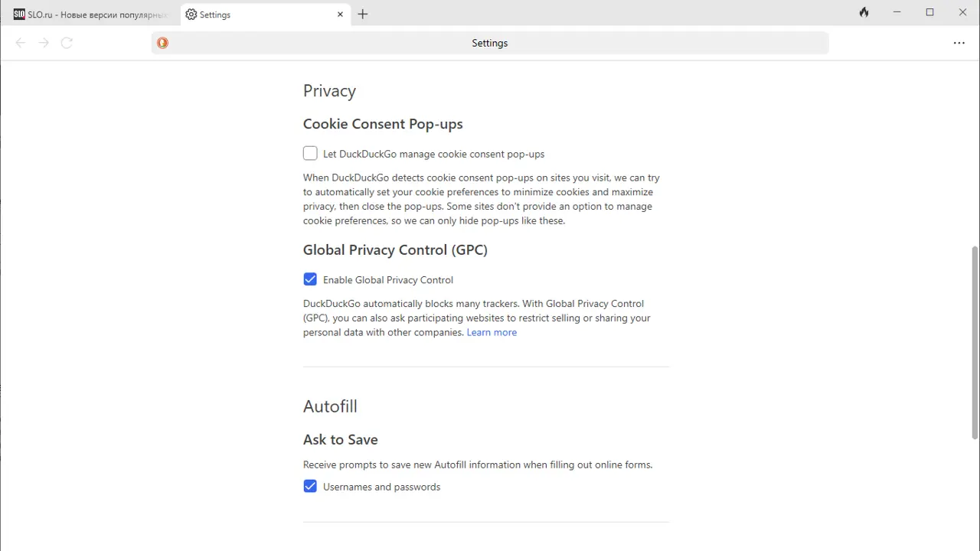Go back using the back arrow
980x551 pixels.
point(21,43)
